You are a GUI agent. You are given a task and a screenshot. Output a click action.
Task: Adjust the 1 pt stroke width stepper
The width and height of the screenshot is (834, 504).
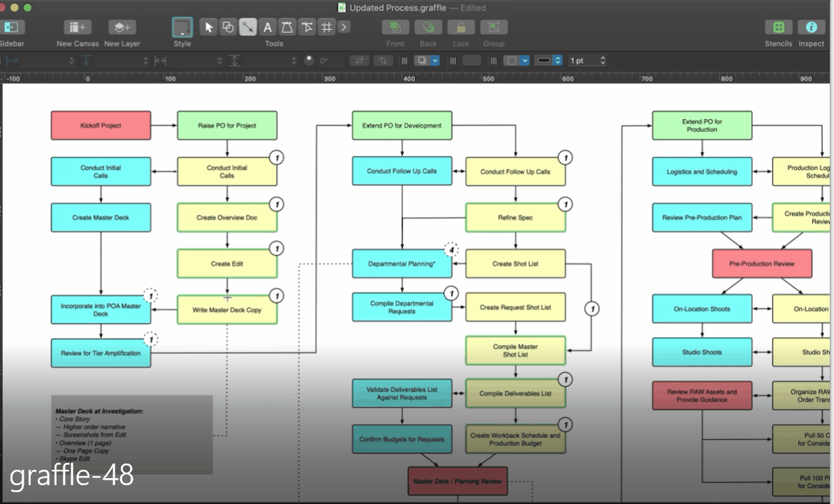[603, 61]
